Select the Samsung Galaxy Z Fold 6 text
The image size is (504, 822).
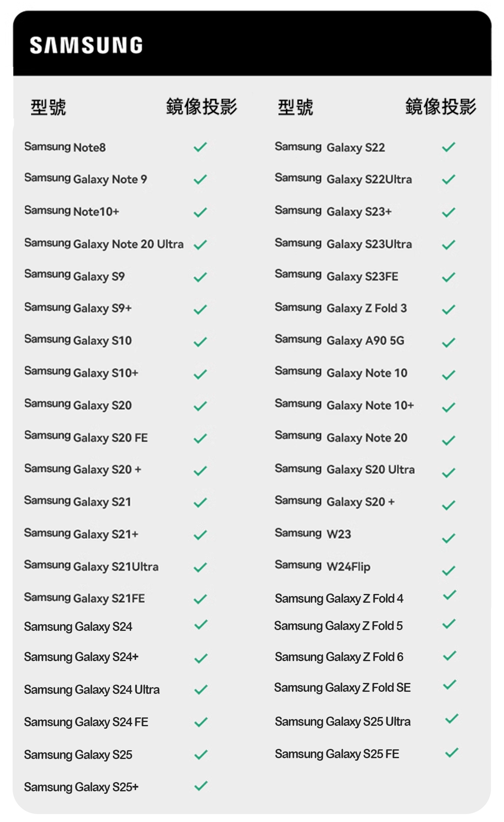[x=339, y=657]
